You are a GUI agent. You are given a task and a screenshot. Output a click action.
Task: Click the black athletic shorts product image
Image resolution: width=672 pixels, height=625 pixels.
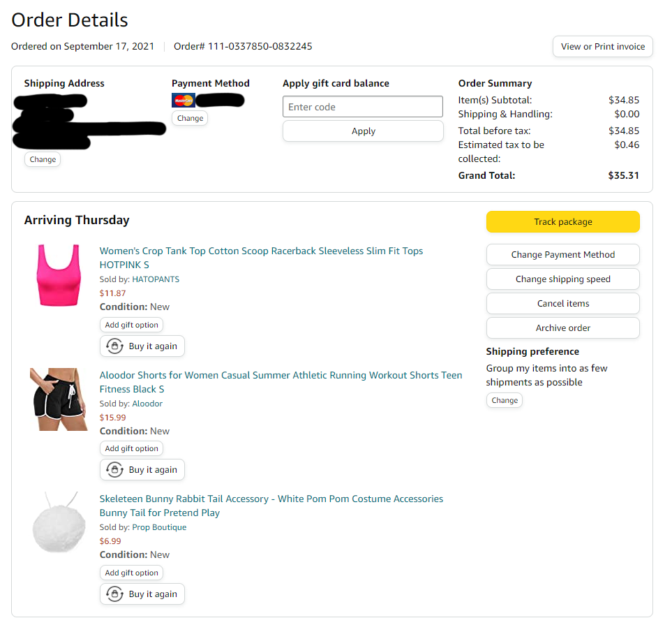(59, 399)
